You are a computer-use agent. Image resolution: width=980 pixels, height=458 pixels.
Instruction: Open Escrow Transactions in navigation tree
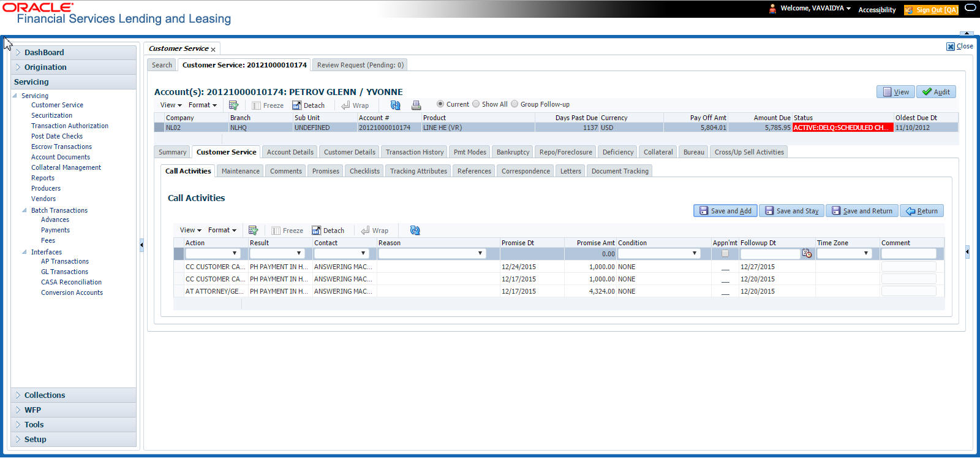click(x=61, y=147)
